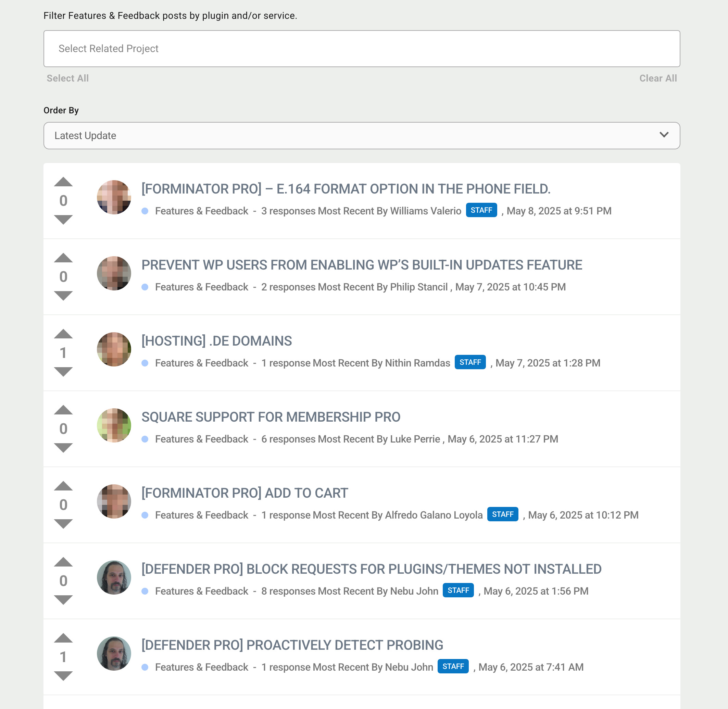The height and width of the screenshot is (709, 728).
Task: Click '8 responses' on Block Requests post
Action: tap(288, 591)
